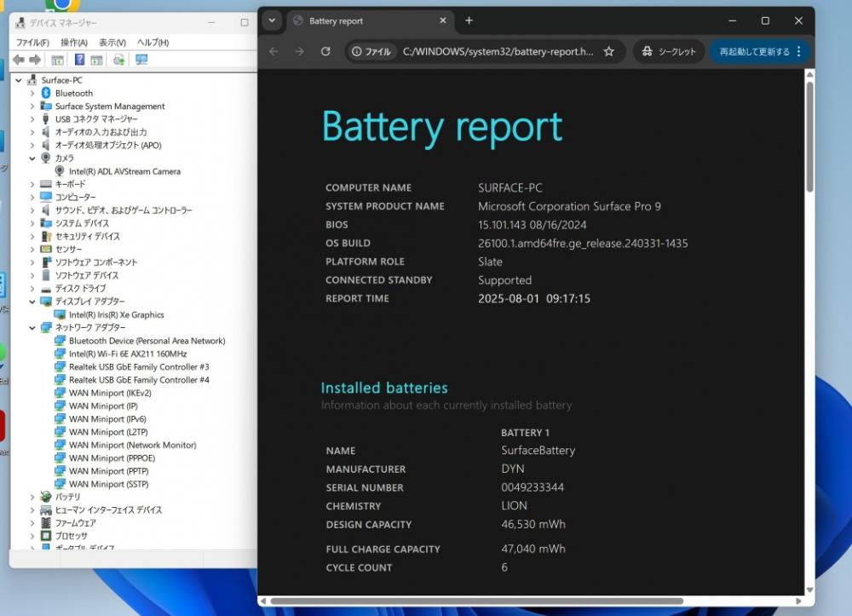Select the ソフトウェア コンポーネント label
The width and height of the screenshot is (852, 616).
tap(96, 262)
